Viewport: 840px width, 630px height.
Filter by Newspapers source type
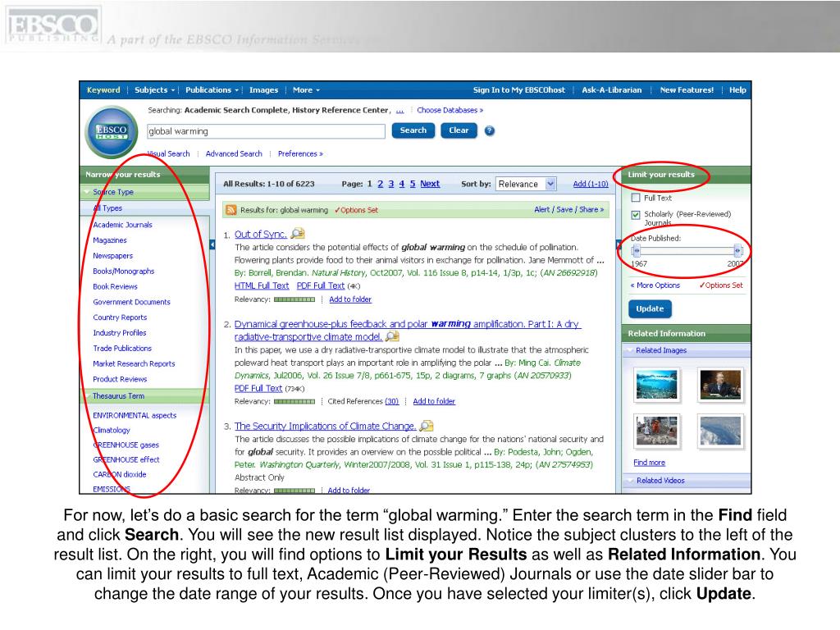point(113,256)
